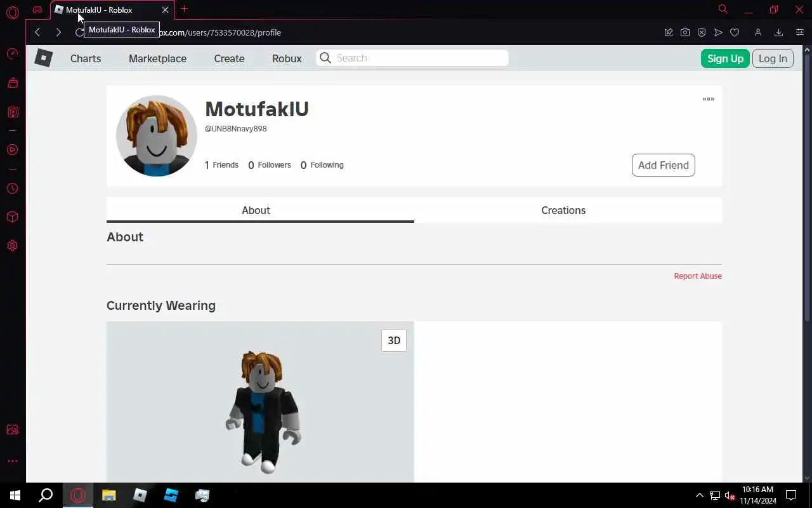
Task: Open the 0 Followers link
Action: [x=270, y=165]
